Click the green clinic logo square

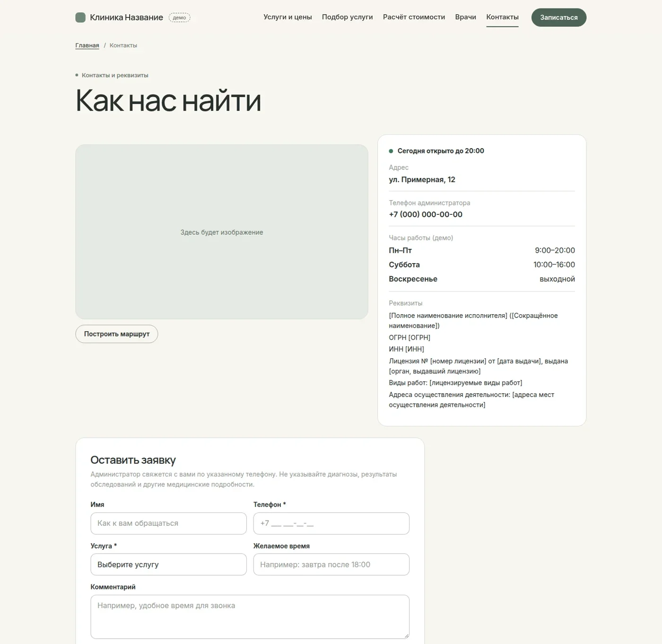(80, 18)
